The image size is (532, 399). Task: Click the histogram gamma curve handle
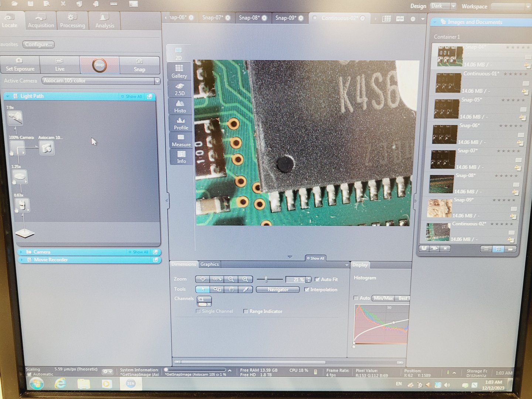coord(394,323)
